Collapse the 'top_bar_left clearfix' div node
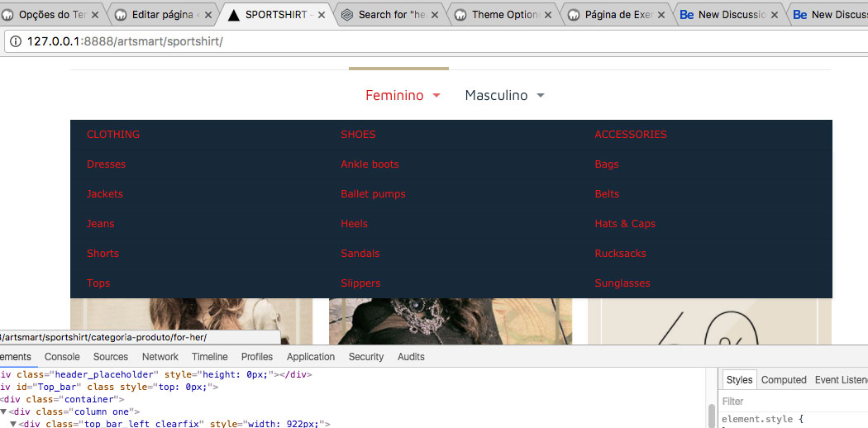The height and width of the screenshot is (428, 868). point(13,424)
